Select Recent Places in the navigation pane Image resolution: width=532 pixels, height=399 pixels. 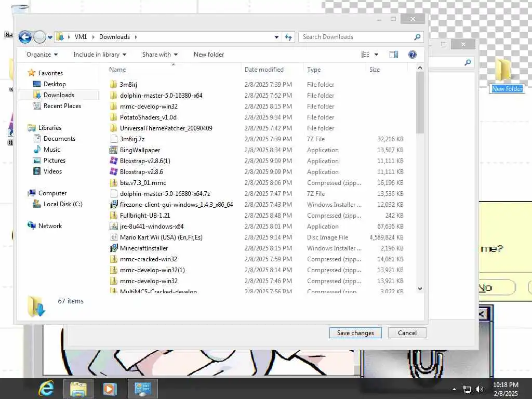click(62, 106)
